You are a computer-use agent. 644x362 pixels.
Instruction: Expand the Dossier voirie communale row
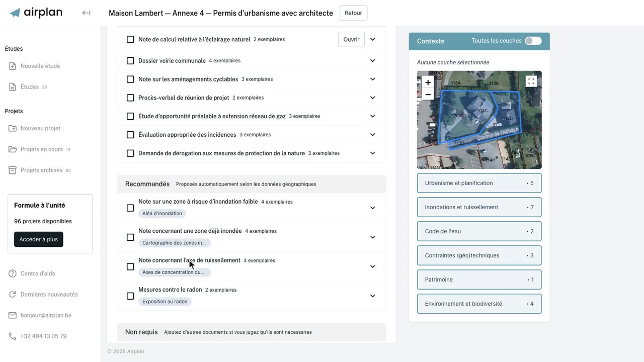pos(373,61)
